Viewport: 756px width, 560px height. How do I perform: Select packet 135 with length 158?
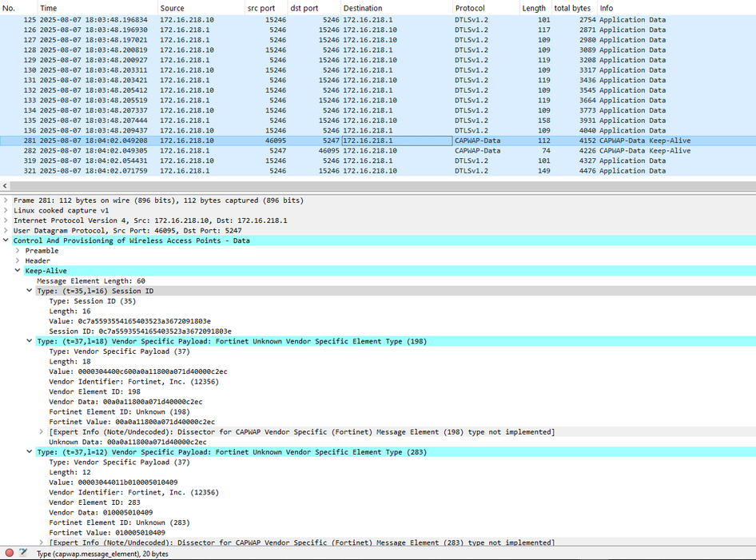click(x=378, y=121)
